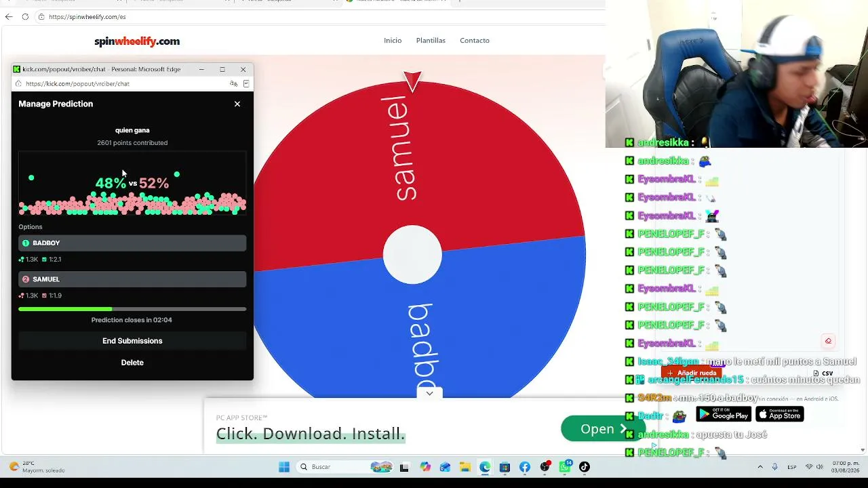Click the CSV export option
This screenshot has height=488, width=868.
click(x=823, y=373)
